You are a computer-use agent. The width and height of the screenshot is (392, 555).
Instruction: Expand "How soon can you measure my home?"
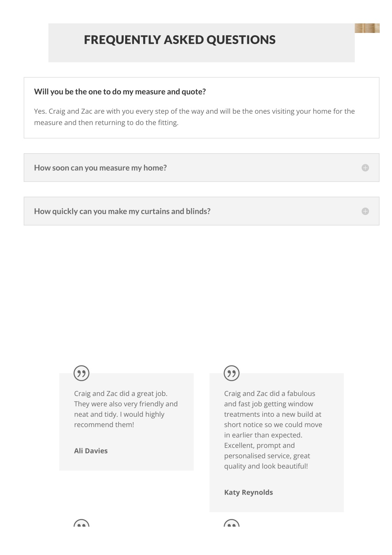(201, 168)
